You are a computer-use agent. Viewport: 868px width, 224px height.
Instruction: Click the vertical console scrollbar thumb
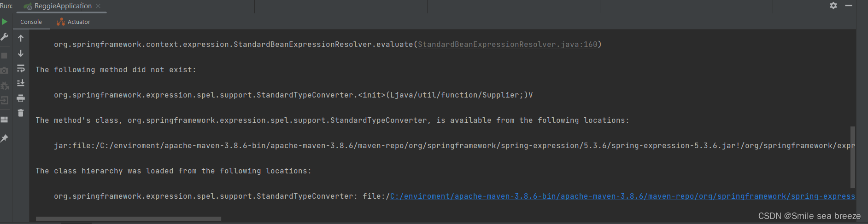853,157
